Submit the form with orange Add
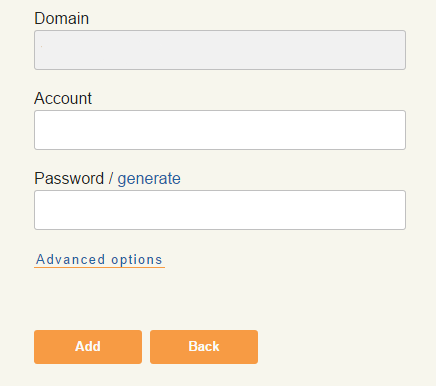 [88, 347]
